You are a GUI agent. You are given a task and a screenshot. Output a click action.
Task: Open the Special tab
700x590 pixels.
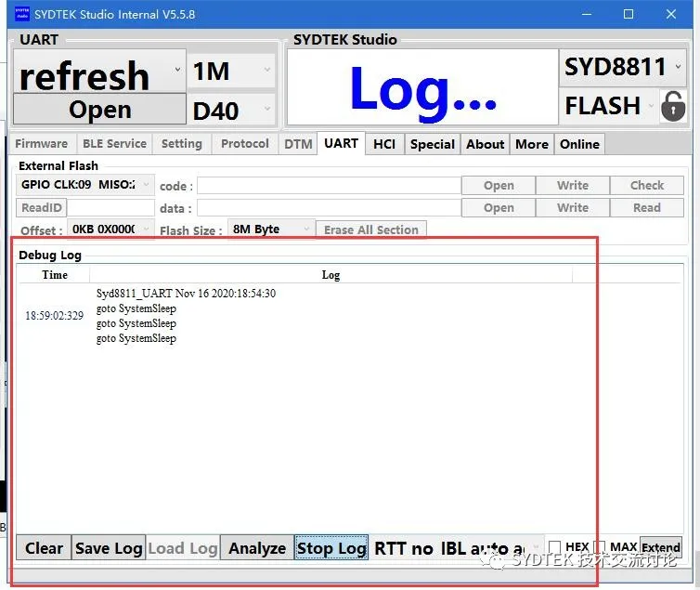coord(432,144)
